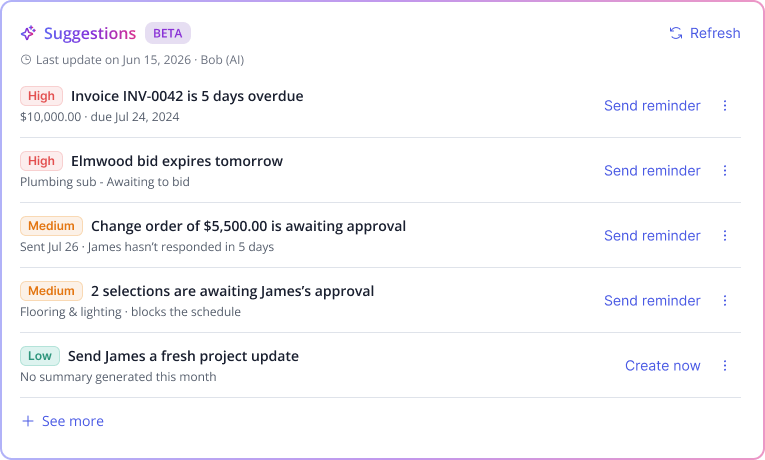Click the High priority tag on invoice row
The height and width of the screenshot is (460, 765).
[41, 96]
